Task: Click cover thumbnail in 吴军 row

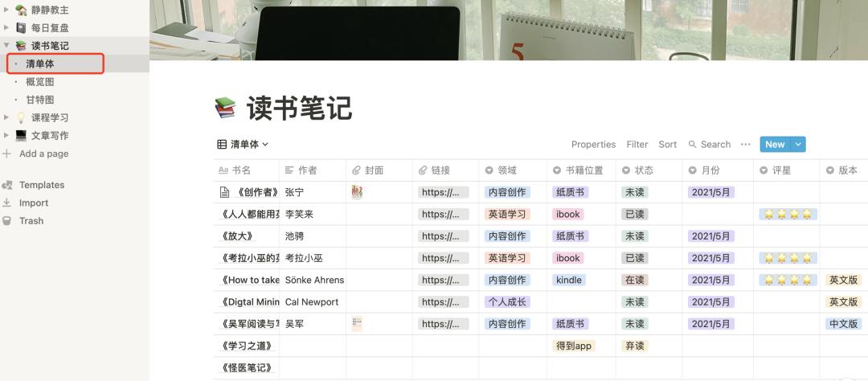Action: tap(357, 324)
